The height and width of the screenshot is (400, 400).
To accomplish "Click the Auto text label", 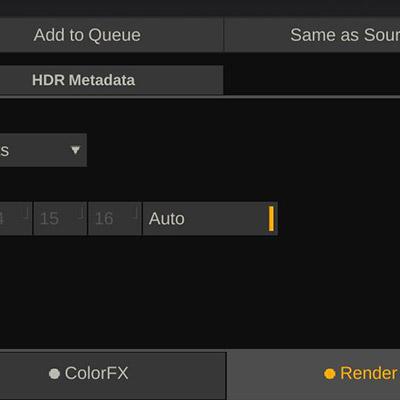I will (x=167, y=219).
